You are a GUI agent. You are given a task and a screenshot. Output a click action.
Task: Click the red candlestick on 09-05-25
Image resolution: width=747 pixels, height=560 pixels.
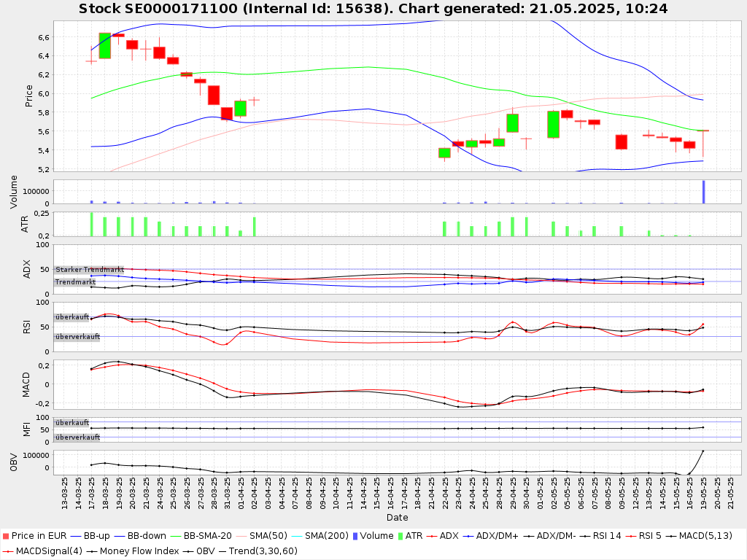coord(622,142)
